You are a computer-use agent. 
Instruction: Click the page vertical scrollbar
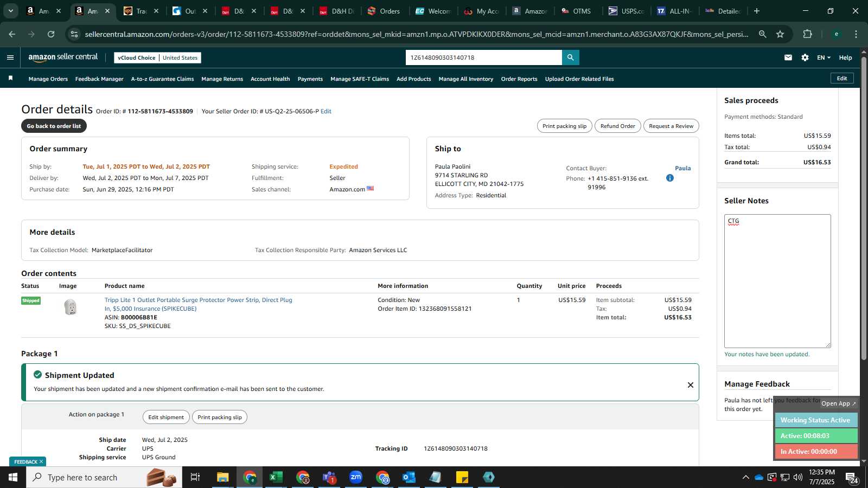pyautogui.click(x=864, y=208)
